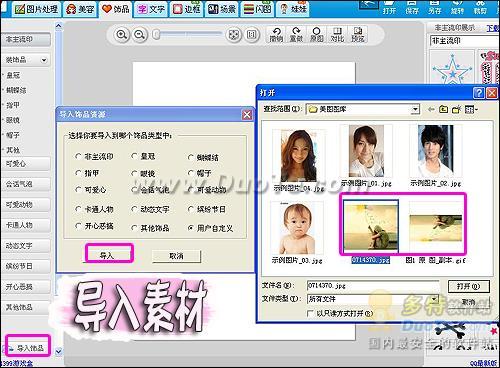The height and width of the screenshot is (368, 500).
Task: Click the redo (重做) toolbar icon
Action: (x=296, y=35)
